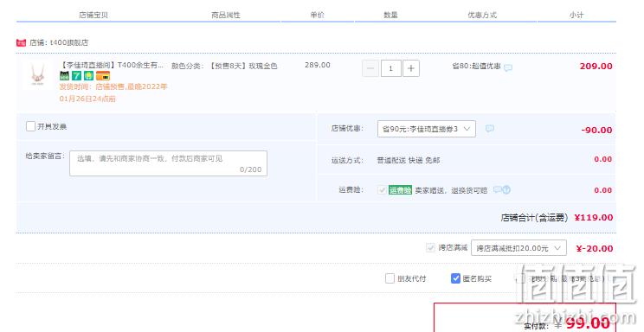Click the quantity input box showing 1
Image resolution: width=644 pixels, height=332 pixels.
390,68
